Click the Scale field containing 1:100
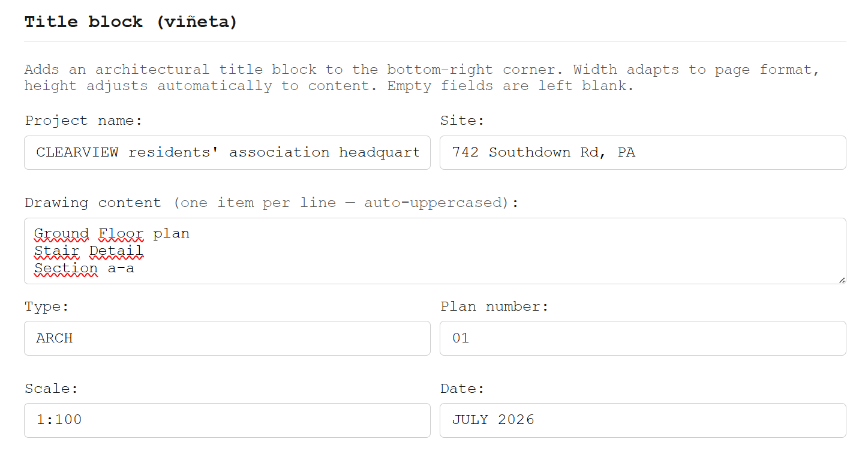Viewport: 868px width, 454px height. pyautogui.click(x=227, y=420)
